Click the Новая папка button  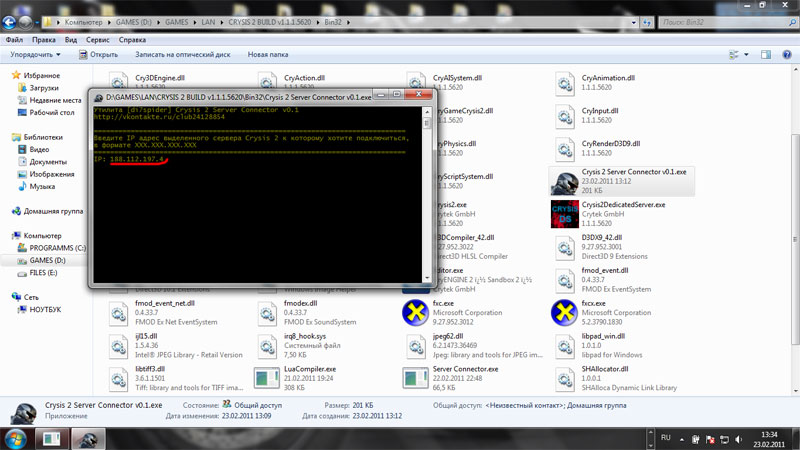[268, 54]
